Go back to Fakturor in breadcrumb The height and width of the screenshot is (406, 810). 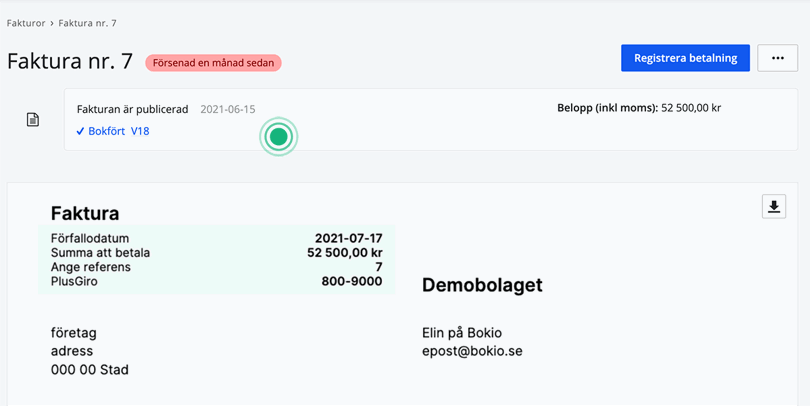pyautogui.click(x=26, y=23)
